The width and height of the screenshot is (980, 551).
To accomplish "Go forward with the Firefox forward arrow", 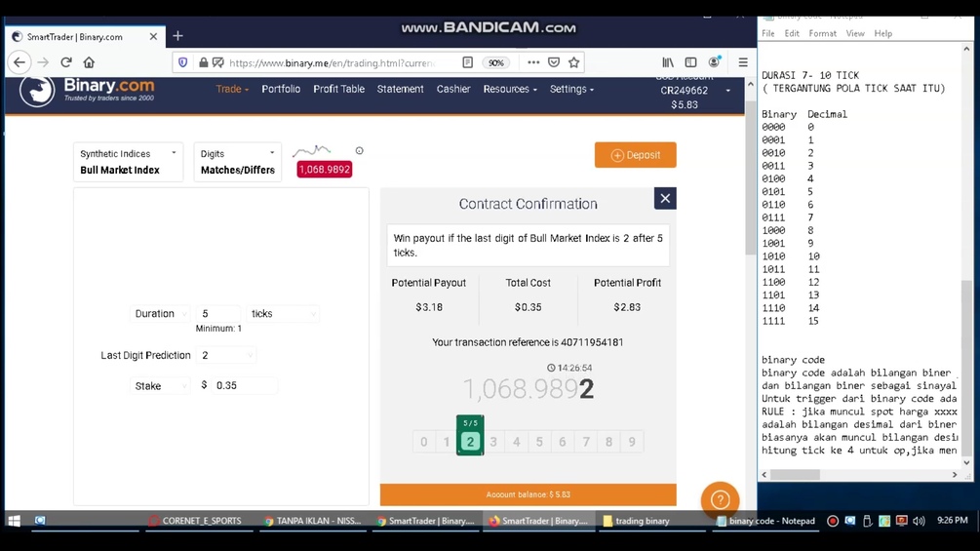I will pyautogui.click(x=43, y=62).
